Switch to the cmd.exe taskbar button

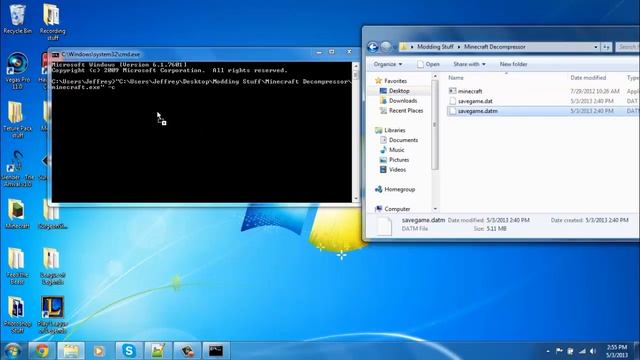tap(216, 351)
